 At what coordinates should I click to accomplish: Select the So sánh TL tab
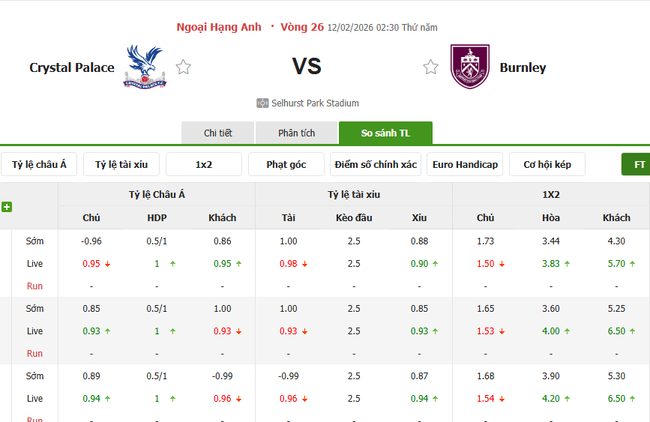click(385, 134)
